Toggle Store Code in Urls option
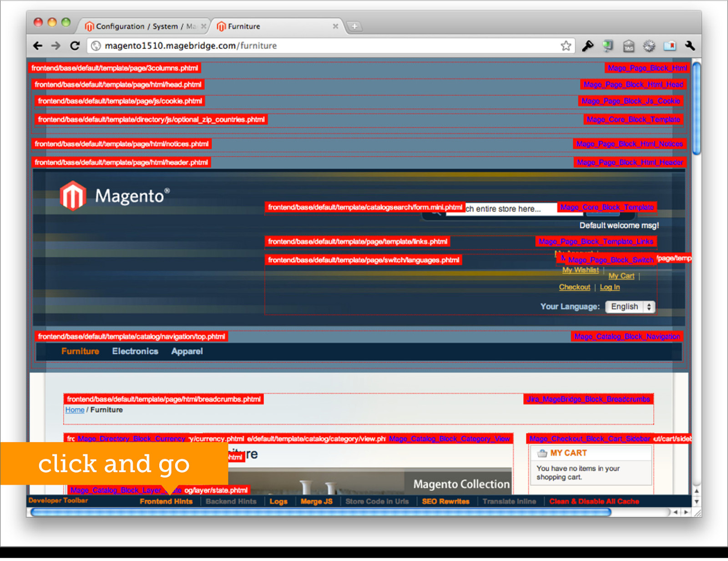 377,501
